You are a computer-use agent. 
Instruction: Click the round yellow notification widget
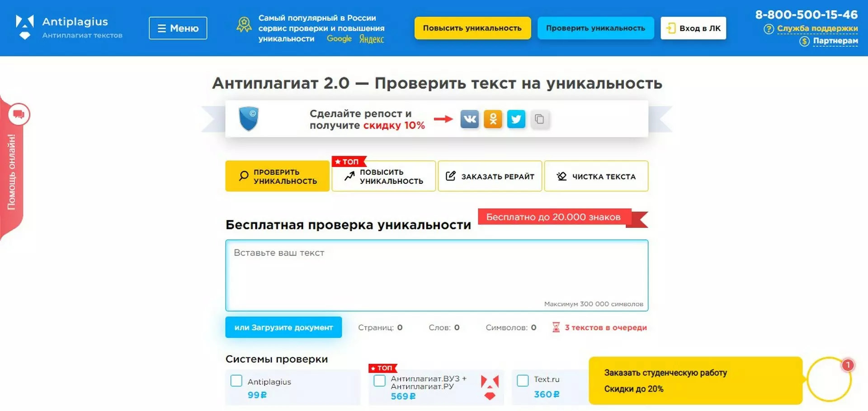pos(829,380)
